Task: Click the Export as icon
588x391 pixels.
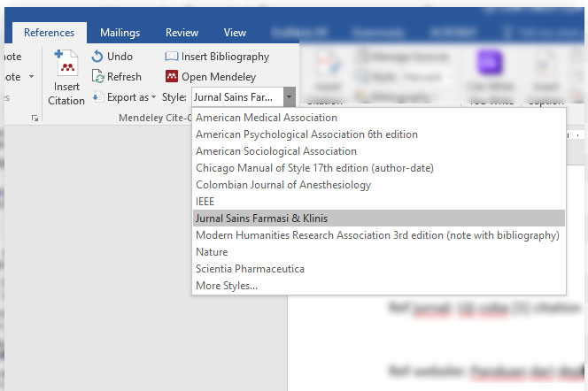Action: click(x=97, y=96)
